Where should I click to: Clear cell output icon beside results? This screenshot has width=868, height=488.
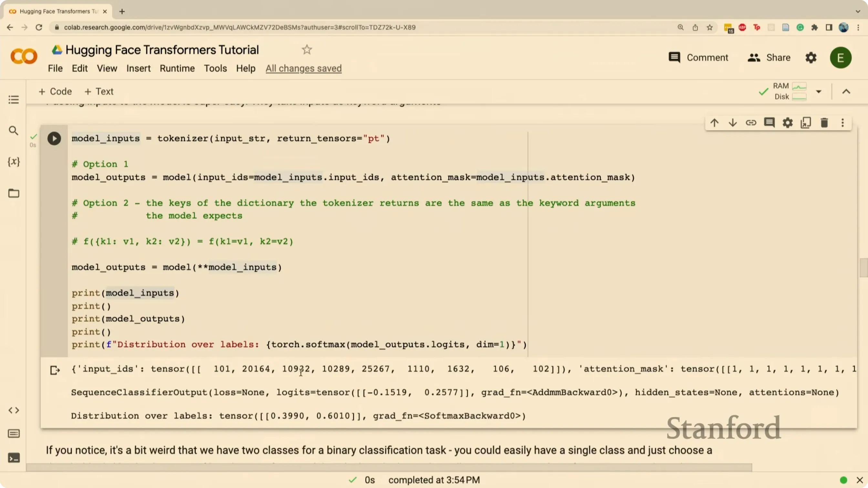[55, 371]
